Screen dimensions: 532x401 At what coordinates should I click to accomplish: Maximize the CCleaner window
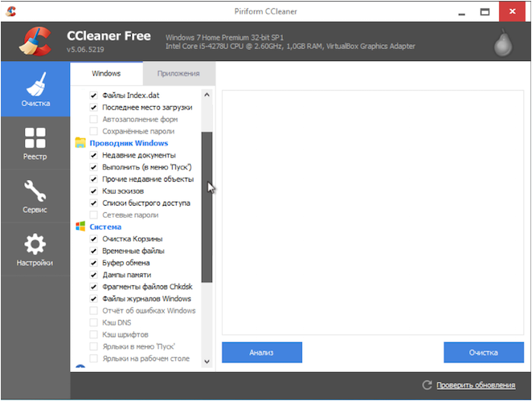click(485, 12)
